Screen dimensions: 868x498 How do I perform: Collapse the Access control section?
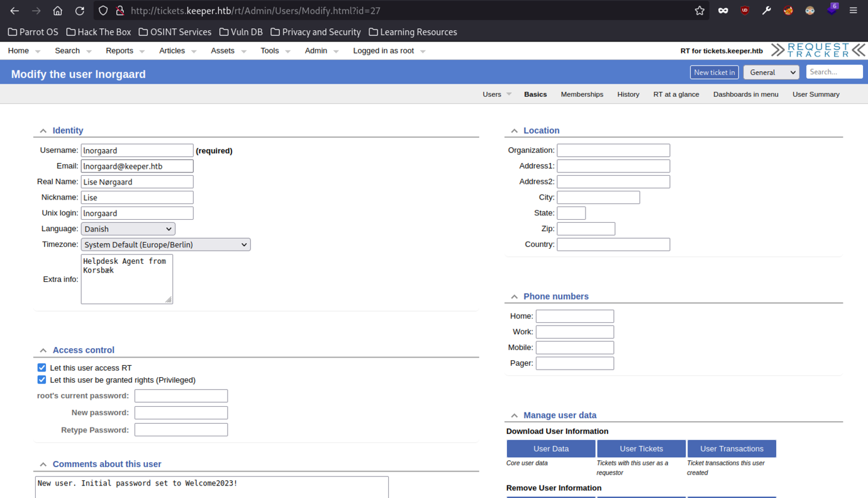(x=43, y=350)
